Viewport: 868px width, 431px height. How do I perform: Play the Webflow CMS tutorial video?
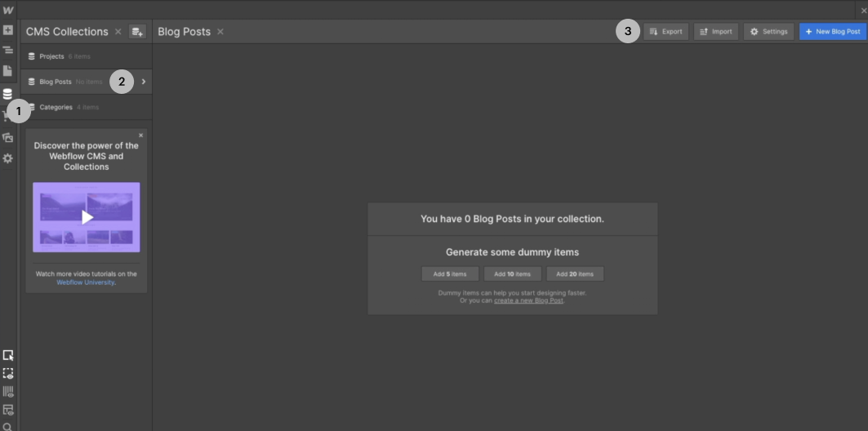(x=87, y=217)
